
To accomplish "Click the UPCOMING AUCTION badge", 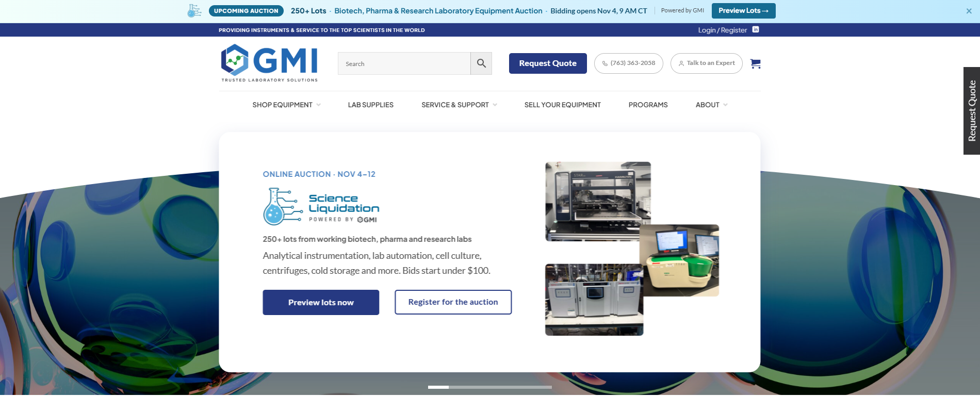I will tap(246, 11).
